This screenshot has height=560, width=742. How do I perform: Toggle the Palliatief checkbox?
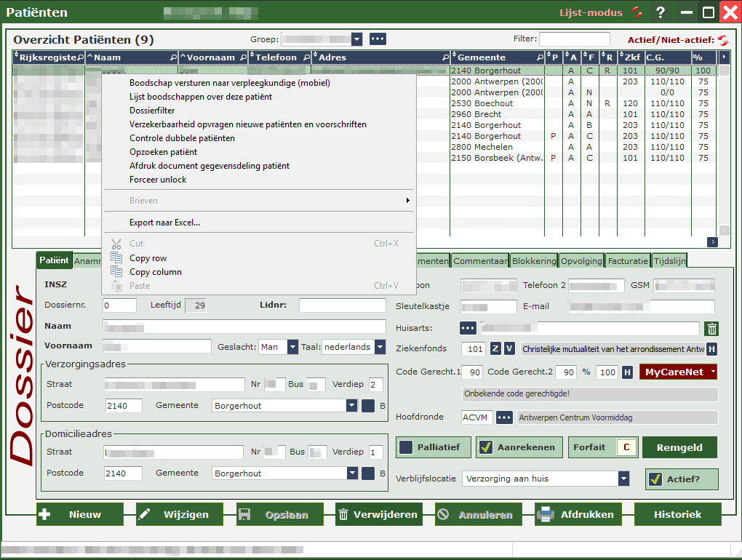pyautogui.click(x=406, y=447)
